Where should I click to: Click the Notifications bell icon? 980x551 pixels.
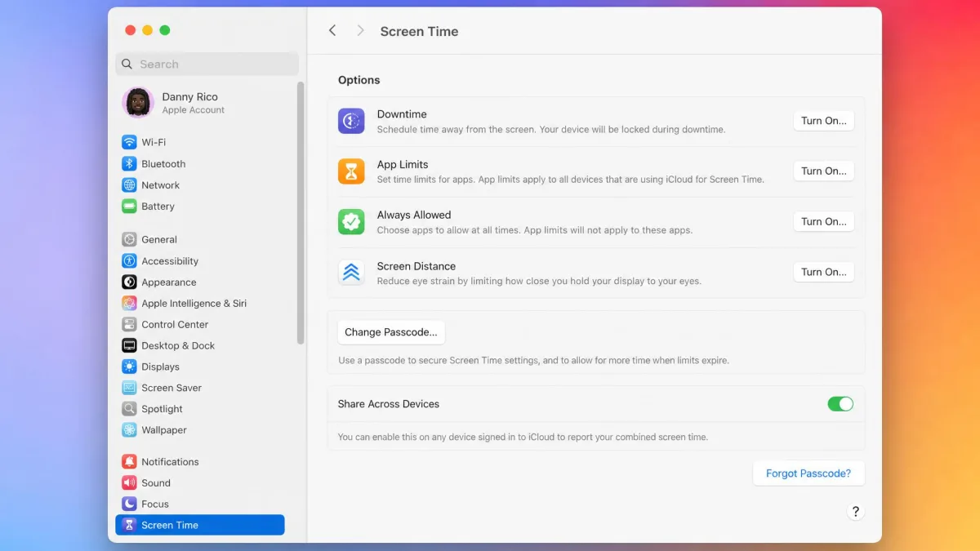129,461
